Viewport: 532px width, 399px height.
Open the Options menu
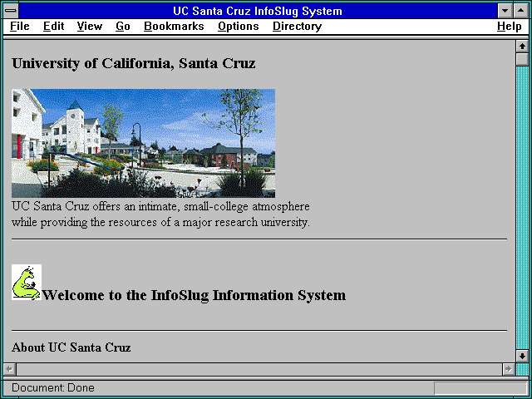pos(239,27)
